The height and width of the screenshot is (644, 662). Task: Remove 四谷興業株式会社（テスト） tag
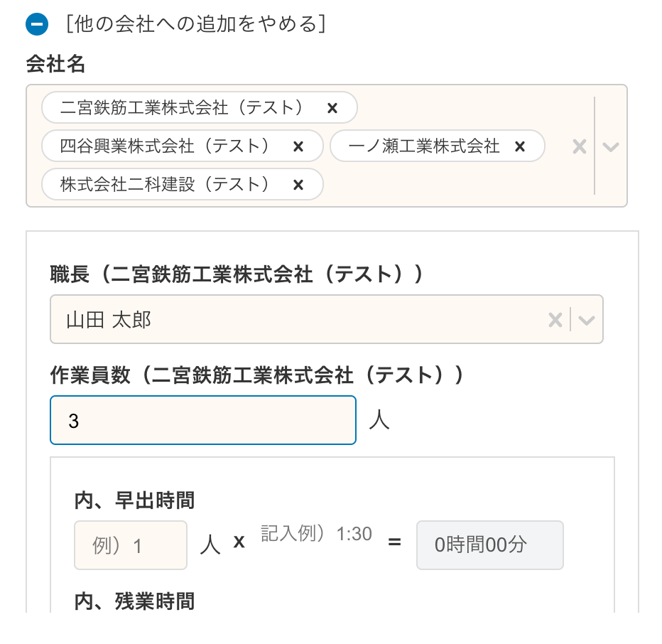coord(298,146)
